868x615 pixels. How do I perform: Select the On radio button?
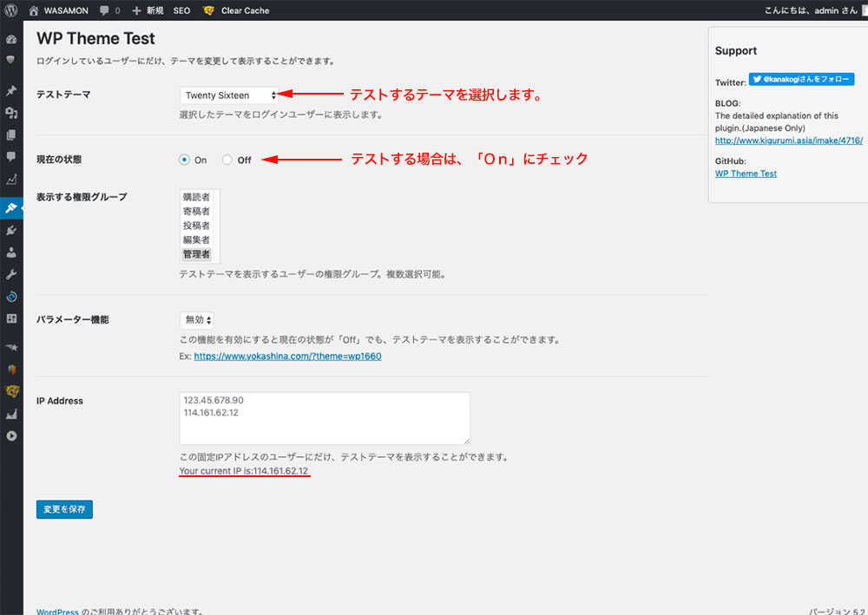(x=184, y=160)
